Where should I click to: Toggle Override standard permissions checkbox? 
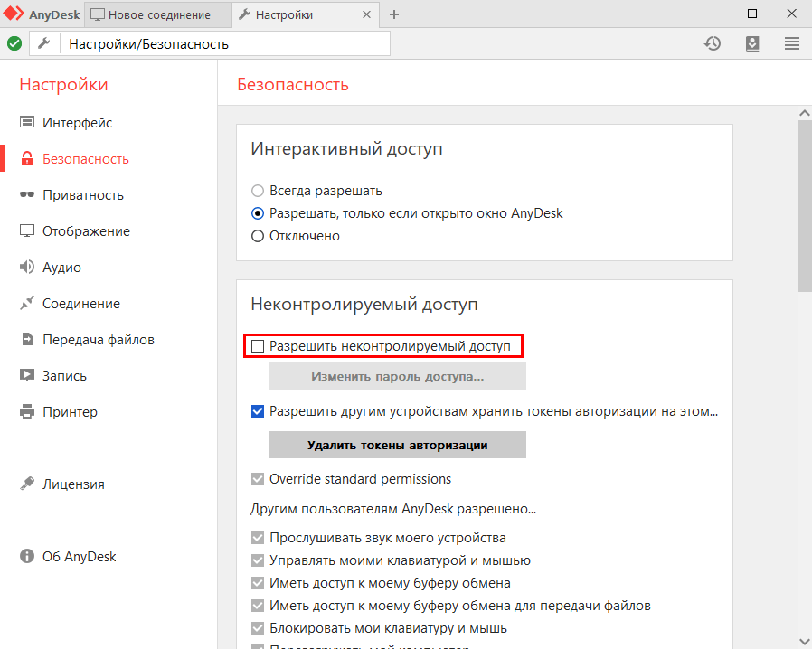coord(258,479)
